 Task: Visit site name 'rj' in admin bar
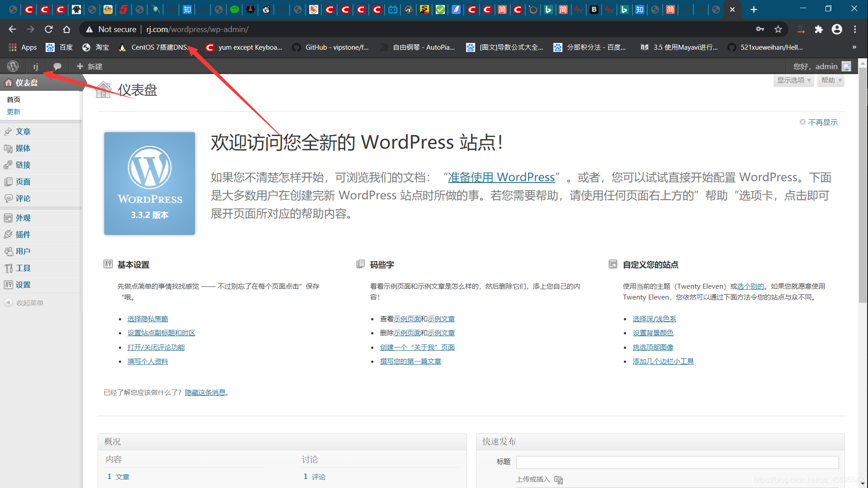point(36,66)
